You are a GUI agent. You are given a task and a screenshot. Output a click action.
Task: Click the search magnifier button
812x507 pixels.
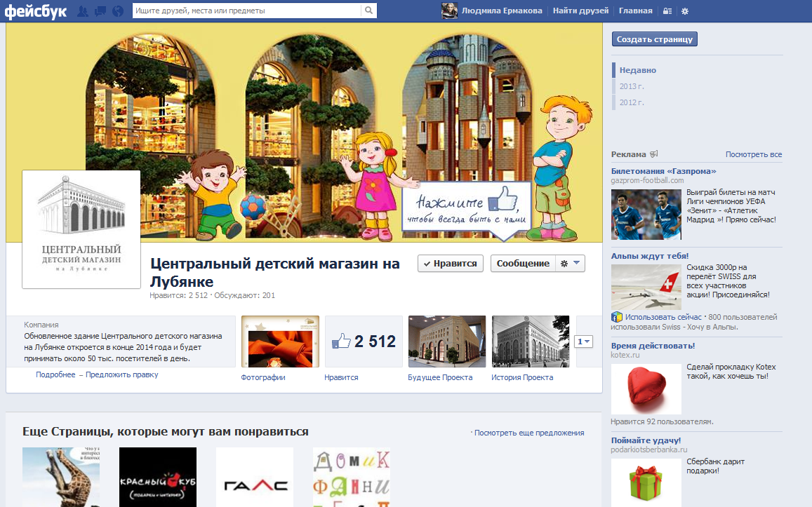368,11
